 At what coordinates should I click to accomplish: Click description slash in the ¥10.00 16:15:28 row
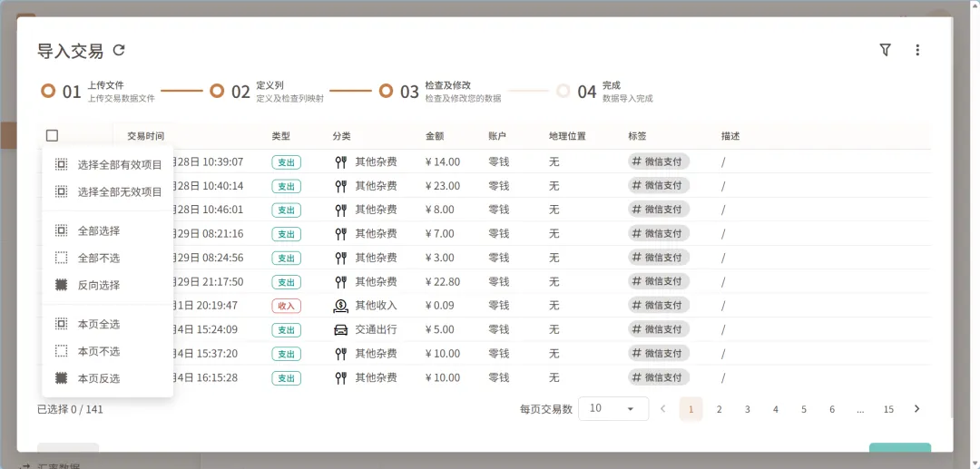click(x=723, y=377)
